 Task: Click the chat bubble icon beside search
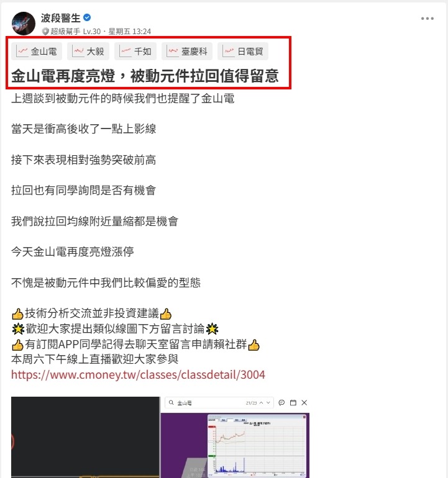point(281,403)
